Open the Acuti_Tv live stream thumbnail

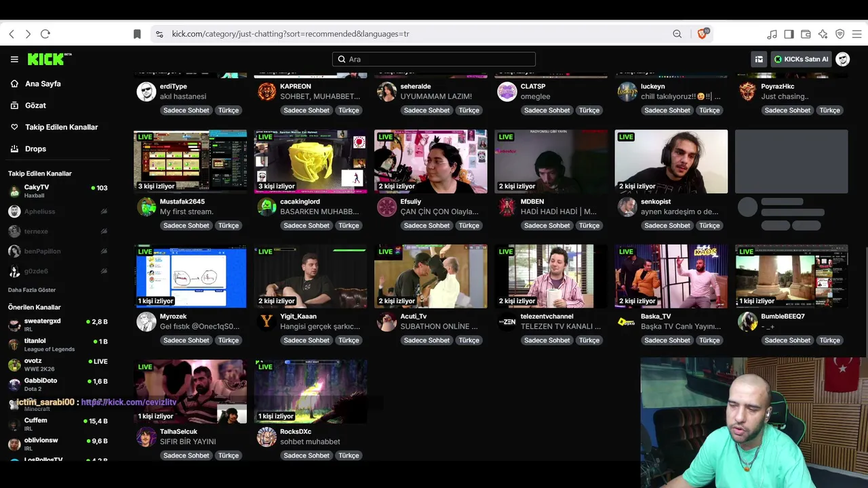point(431,277)
